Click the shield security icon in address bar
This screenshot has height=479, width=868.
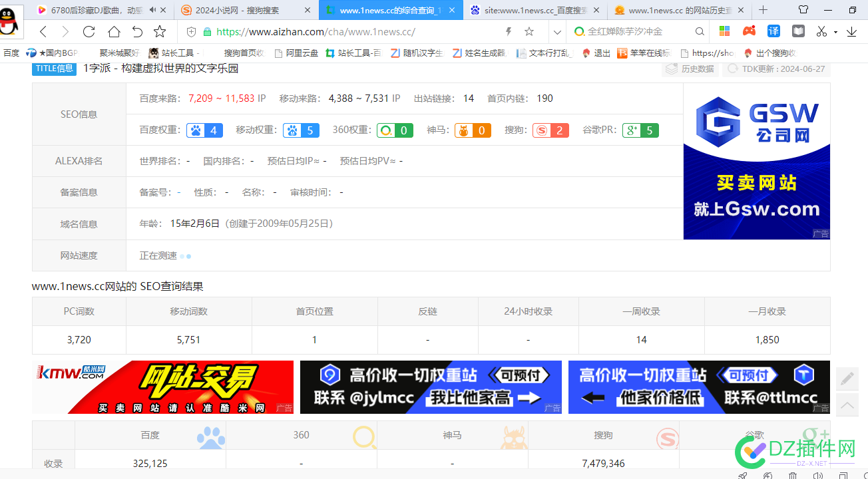[192, 32]
